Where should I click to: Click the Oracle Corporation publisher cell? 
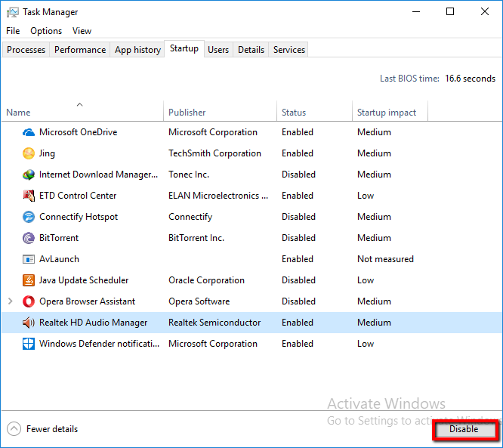click(x=206, y=280)
